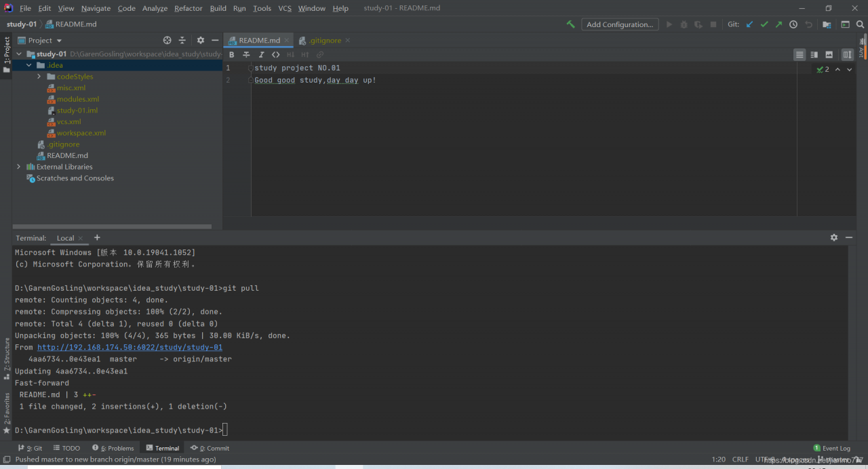Toggle italic formatting in markdown toolbar

tap(261, 55)
